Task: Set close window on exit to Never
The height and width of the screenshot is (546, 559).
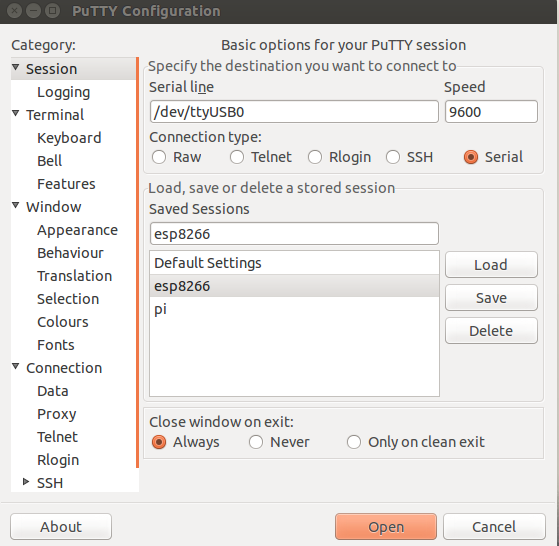Action: (256, 442)
